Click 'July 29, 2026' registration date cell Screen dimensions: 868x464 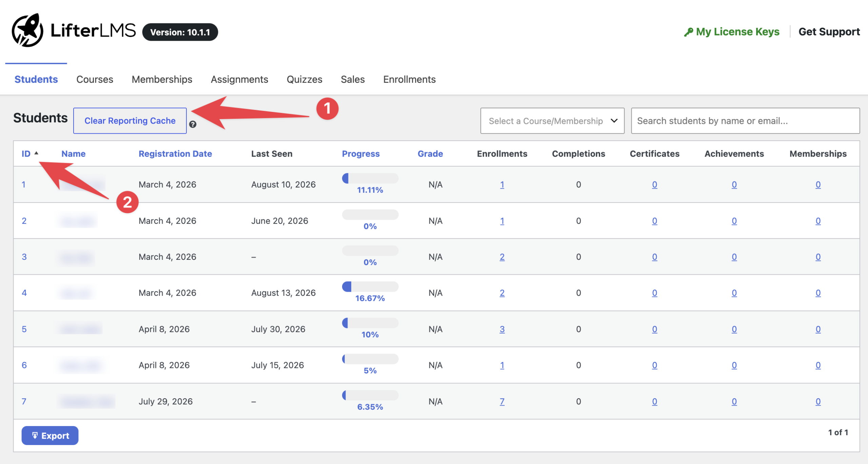tap(165, 401)
